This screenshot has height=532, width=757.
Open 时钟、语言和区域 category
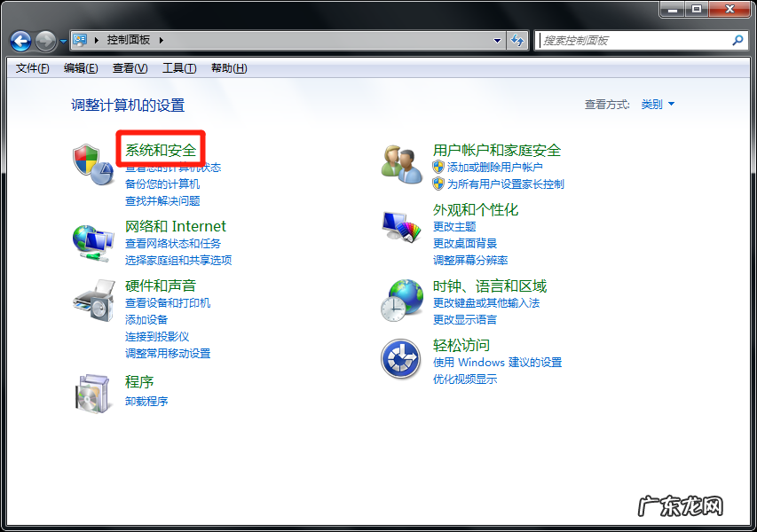click(x=490, y=286)
